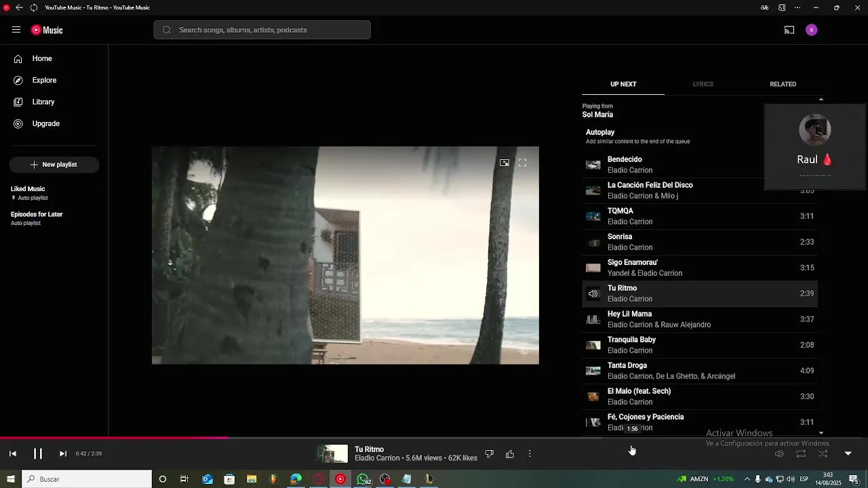Screen dimensions: 868x488
Task: Click the Tu Ritmo album art in player bar
Action: 333,454
